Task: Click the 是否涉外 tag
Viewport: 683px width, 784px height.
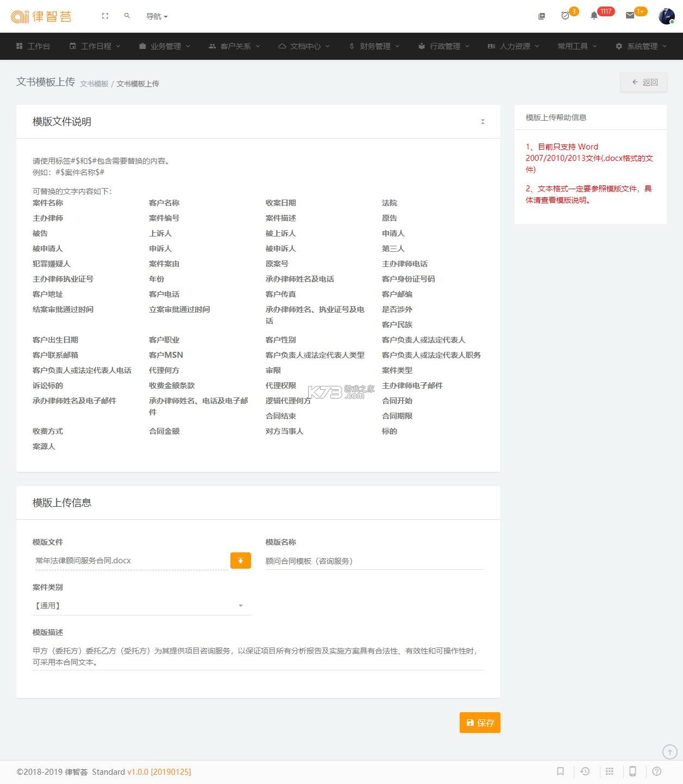Action: pos(397,309)
